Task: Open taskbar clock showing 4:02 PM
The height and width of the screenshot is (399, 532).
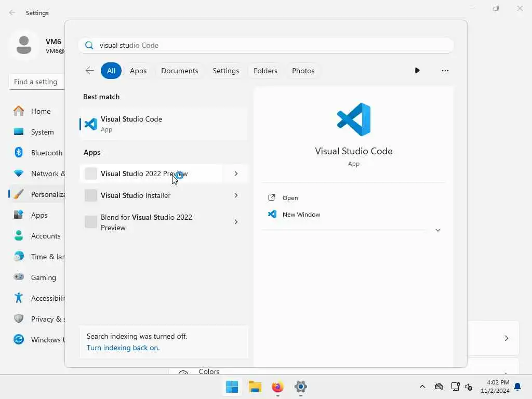Action: 495,387
